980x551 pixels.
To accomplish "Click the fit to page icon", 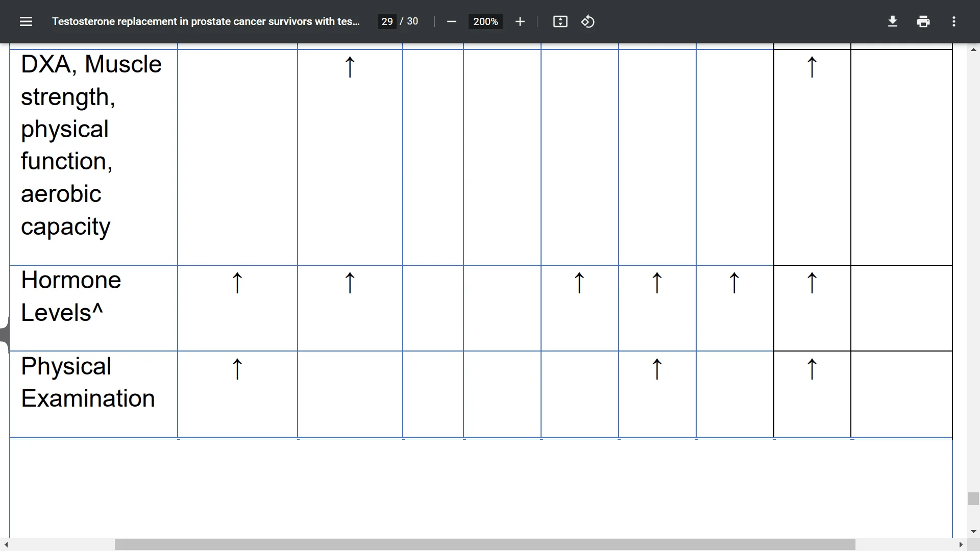I will tap(560, 21).
